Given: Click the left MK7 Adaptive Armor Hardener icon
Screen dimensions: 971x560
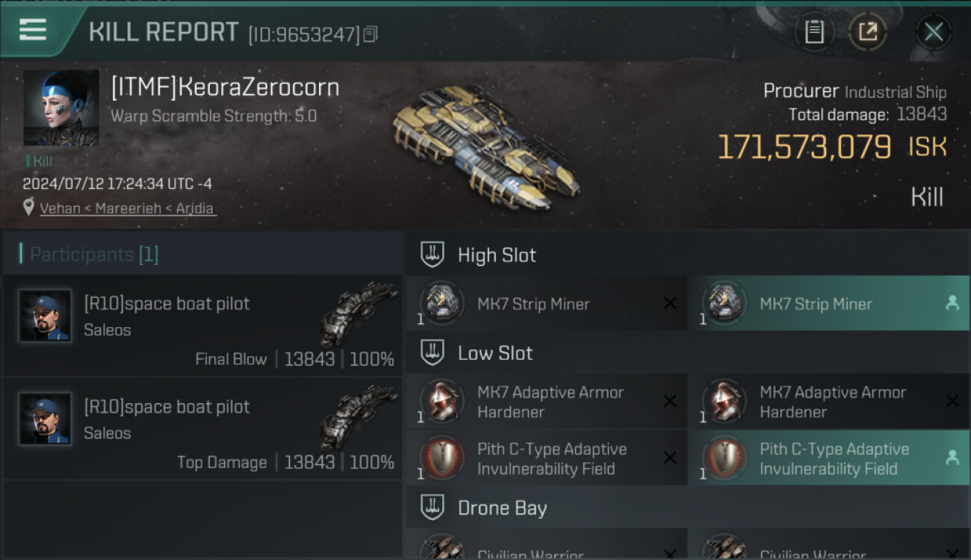Looking at the screenshot, I should point(442,401).
